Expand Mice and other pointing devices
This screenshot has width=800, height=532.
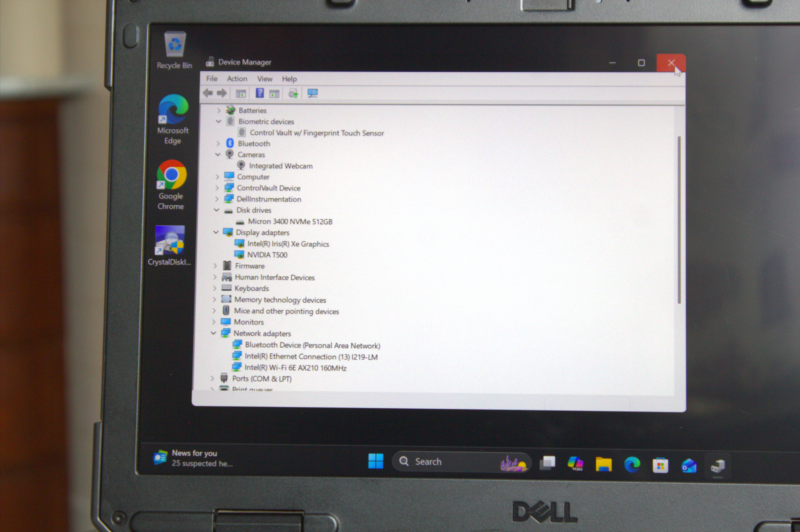[214, 311]
